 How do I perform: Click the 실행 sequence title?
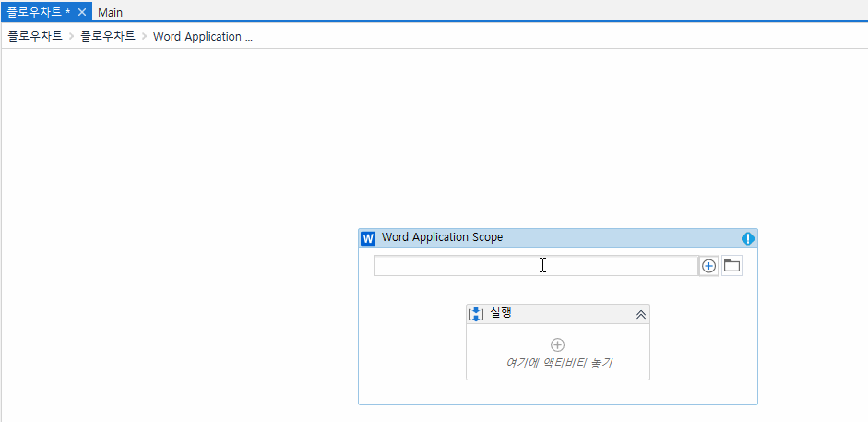(x=501, y=313)
